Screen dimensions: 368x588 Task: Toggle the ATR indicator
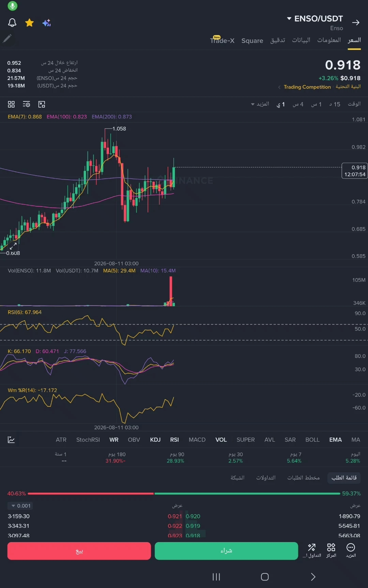click(61, 440)
